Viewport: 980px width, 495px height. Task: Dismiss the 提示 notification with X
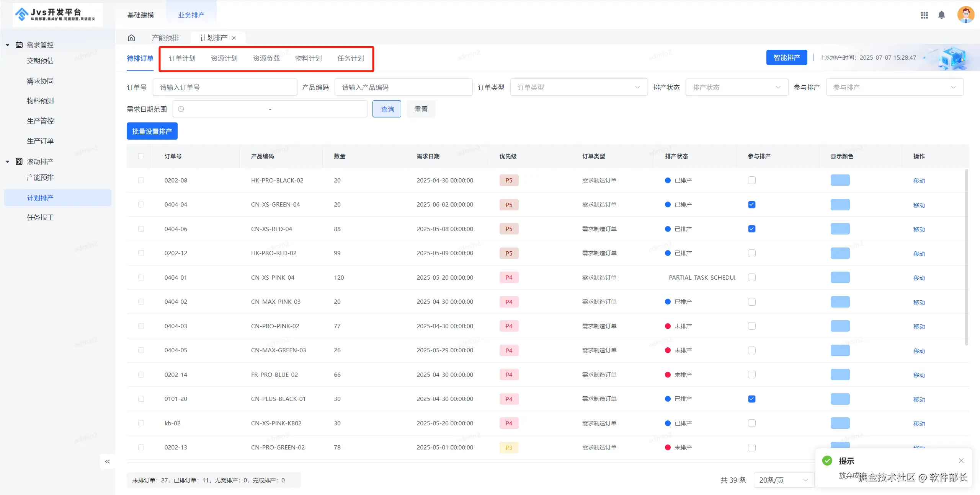[961, 461]
